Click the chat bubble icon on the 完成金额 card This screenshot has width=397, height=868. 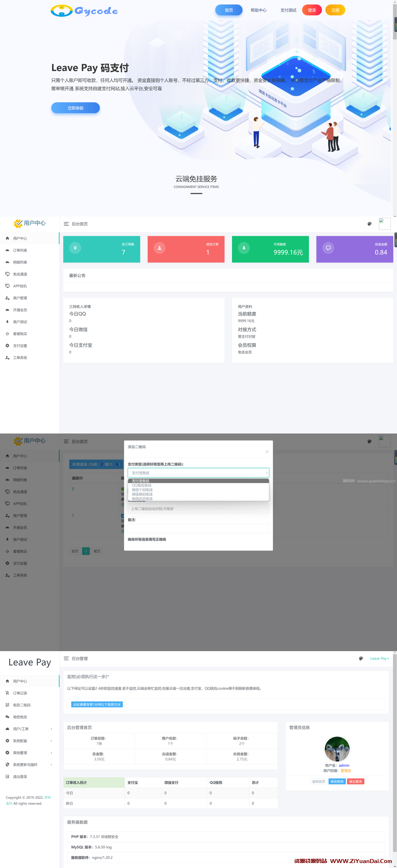click(328, 248)
